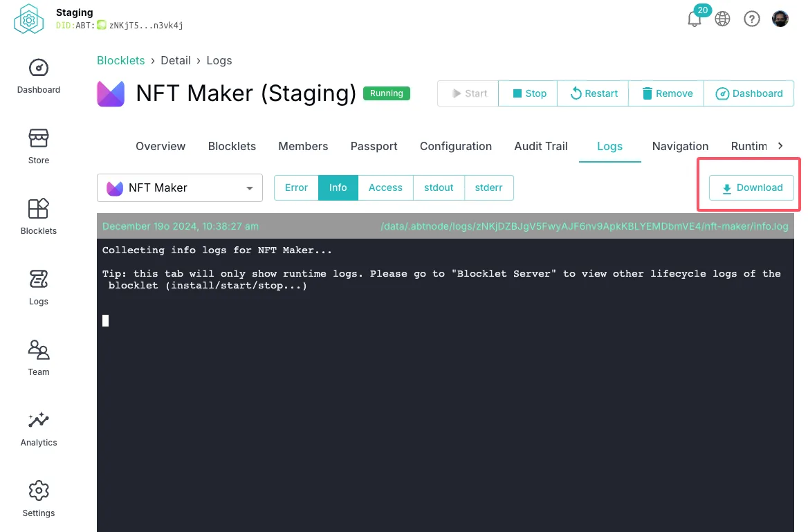This screenshot has height=532, width=808.
Task: Show stdout logs
Action: [x=439, y=187]
